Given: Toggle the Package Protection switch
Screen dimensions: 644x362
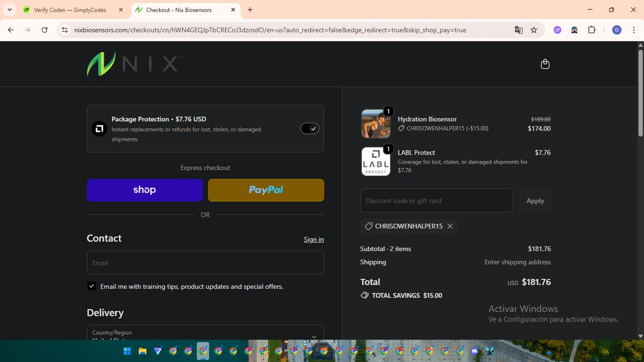Looking at the screenshot, I should pos(310,128).
